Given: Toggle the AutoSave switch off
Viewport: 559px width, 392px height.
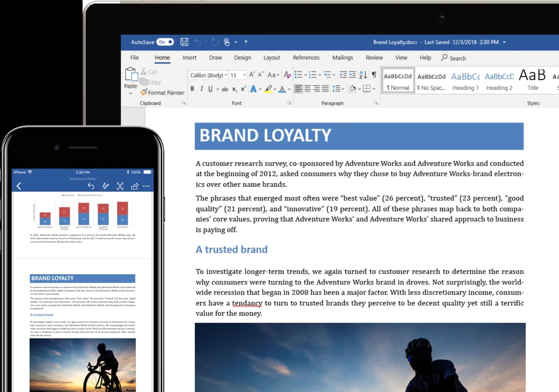Looking at the screenshot, I should (x=165, y=42).
